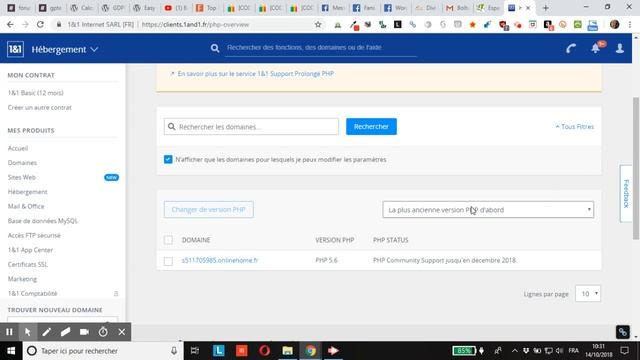This screenshot has width=640, height=360.
Task: Click the timer icon in recorder bar
Action: [x=103, y=332]
